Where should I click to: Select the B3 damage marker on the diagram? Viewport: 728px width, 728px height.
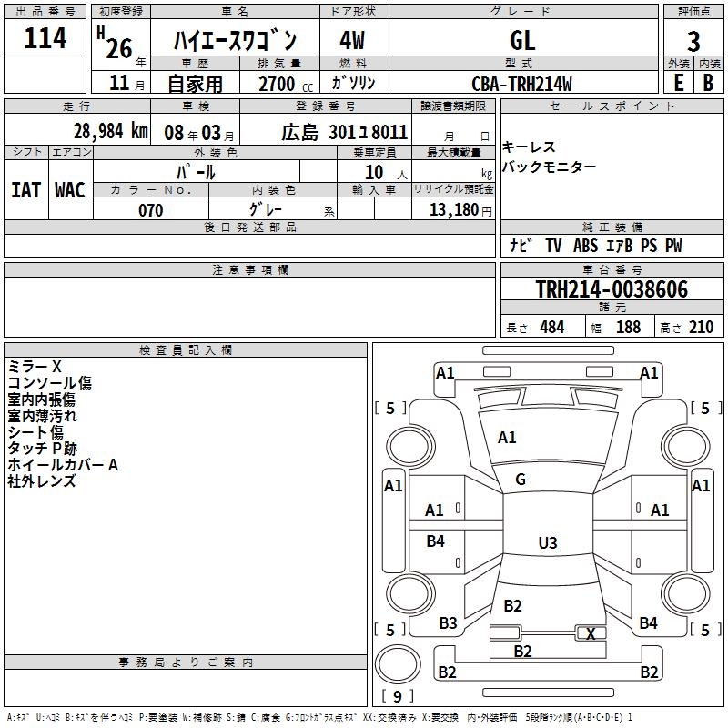(x=448, y=623)
